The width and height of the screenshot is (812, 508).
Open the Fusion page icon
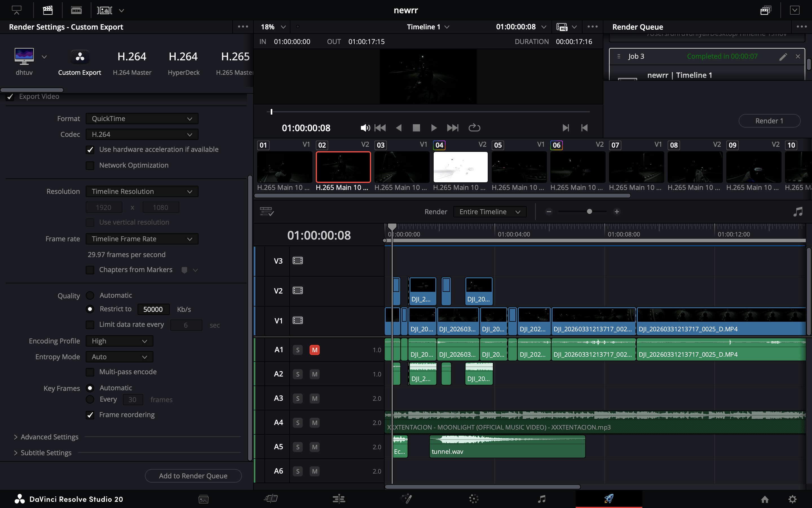click(406, 499)
